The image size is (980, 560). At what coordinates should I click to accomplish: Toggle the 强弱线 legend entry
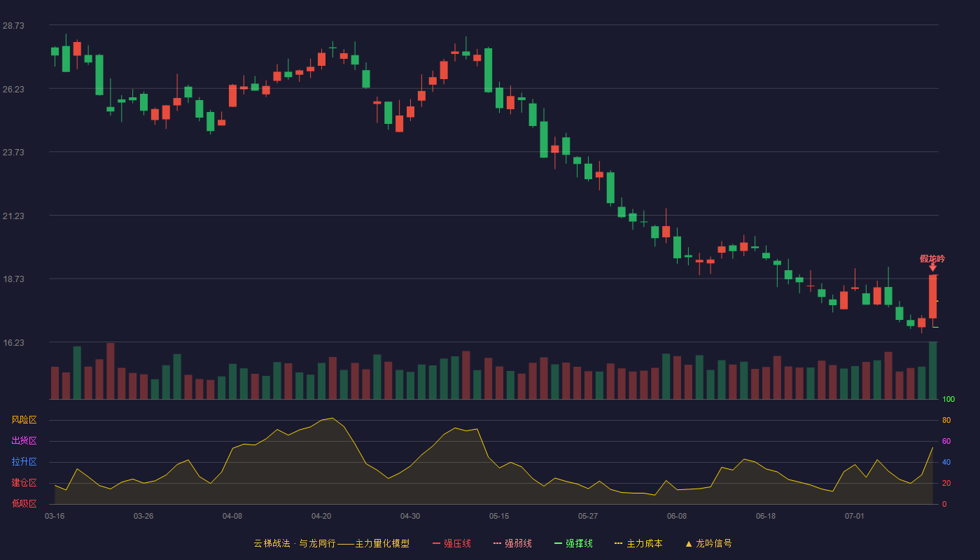512,543
